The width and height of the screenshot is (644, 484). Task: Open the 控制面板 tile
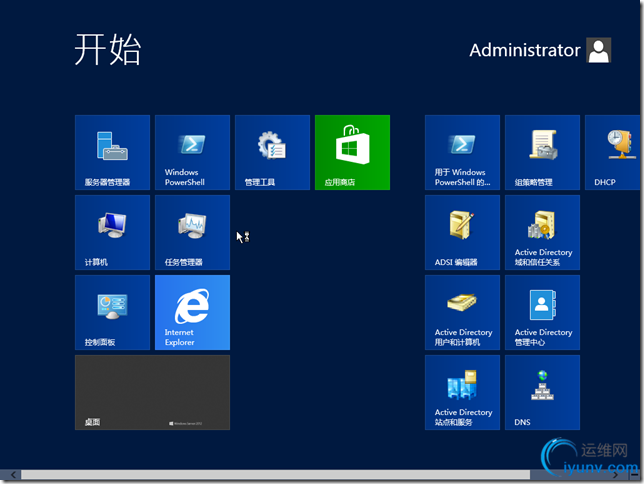[112, 313]
